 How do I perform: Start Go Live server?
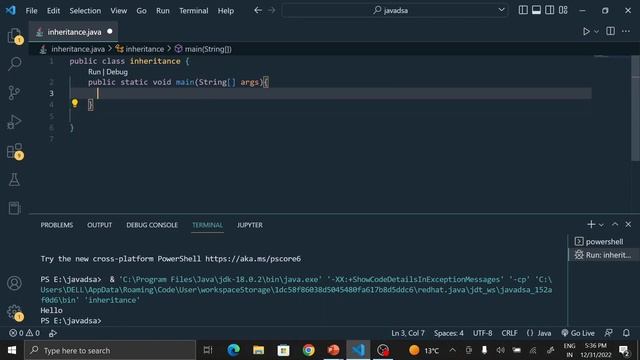point(578,333)
